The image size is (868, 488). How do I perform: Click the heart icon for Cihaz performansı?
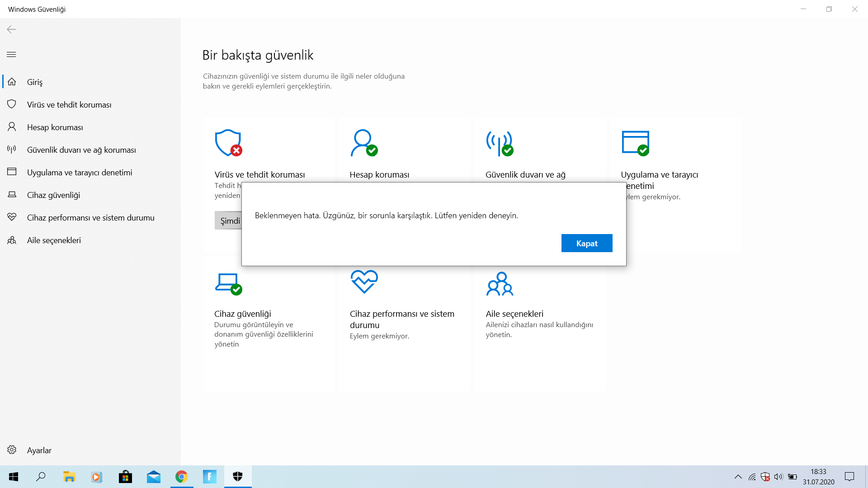pos(12,217)
